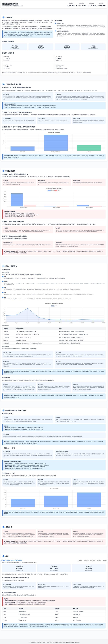Click the 707万元 first-half loss figure
Image resolution: width=108 pixels, height=644 pixels.
click(58, 67)
